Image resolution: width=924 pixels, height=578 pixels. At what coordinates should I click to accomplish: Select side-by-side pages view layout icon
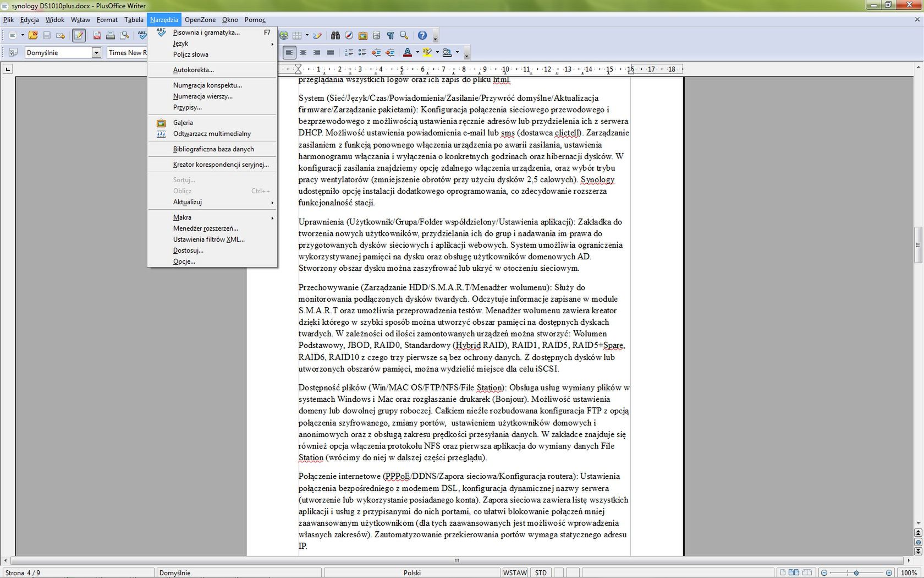click(x=794, y=573)
